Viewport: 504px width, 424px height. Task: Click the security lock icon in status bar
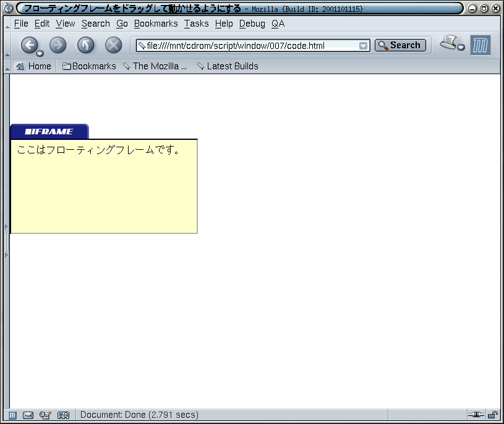pyautogui.click(x=493, y=415)
